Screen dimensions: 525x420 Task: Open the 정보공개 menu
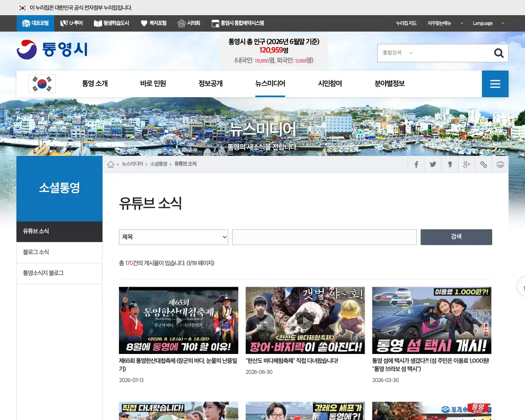tap(210, 84)
